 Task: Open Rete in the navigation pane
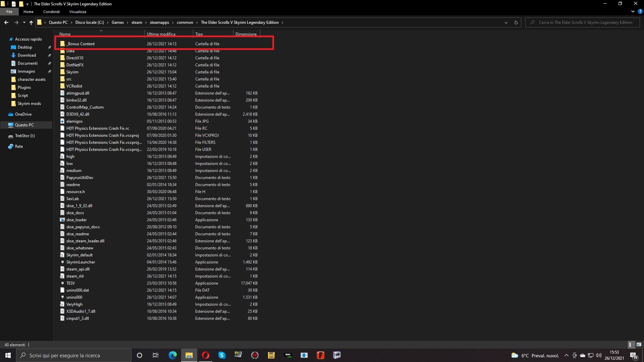tap(19, 146)
